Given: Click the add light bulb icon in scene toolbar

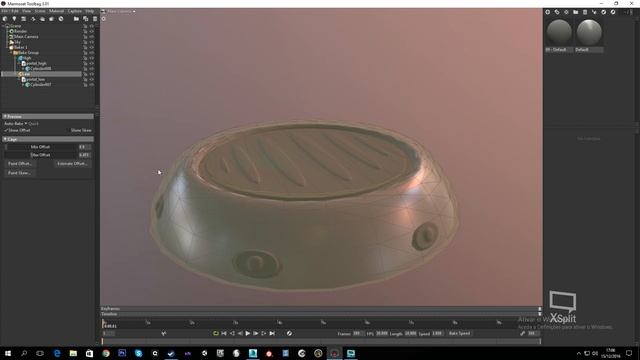Looking at the screenshot, I should pyautogui.click(x=14, y=19).
